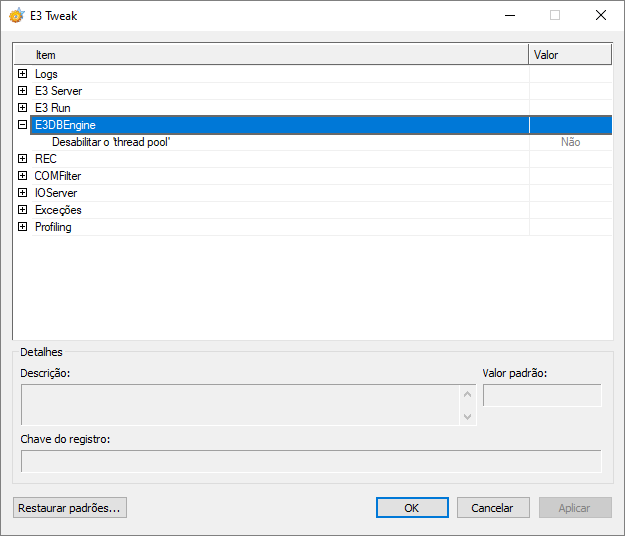Screen dimensions: 625x536
Task: Click the Valor padrão field
Action: (x=542, y=396)
